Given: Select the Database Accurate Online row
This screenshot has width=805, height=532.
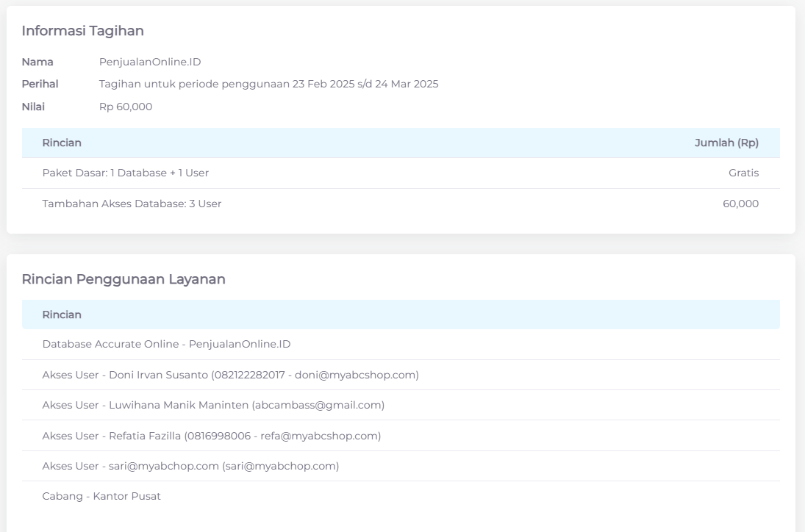Looking at the screenshot, I should pyautogui.click(x=166, y=344).
